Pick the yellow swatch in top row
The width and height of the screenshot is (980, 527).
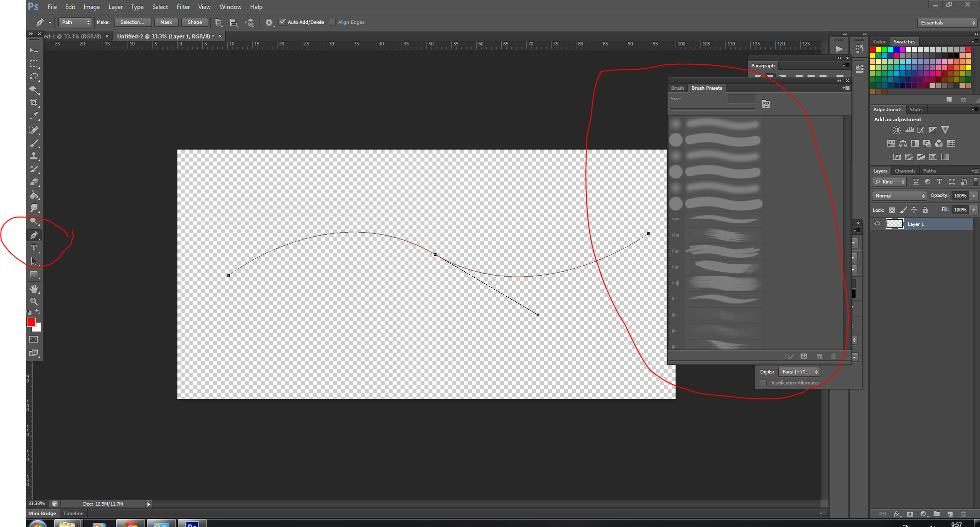click(x=878, y=50)
